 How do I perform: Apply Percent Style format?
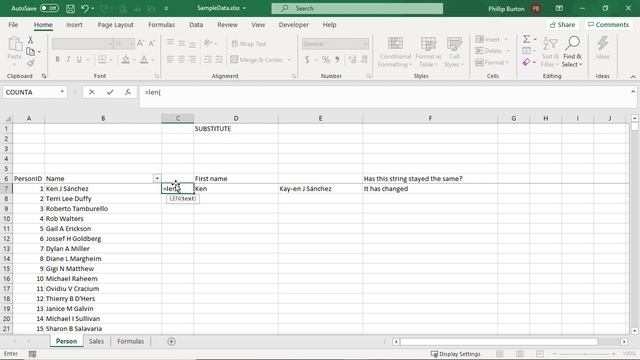tap(326, 60)
